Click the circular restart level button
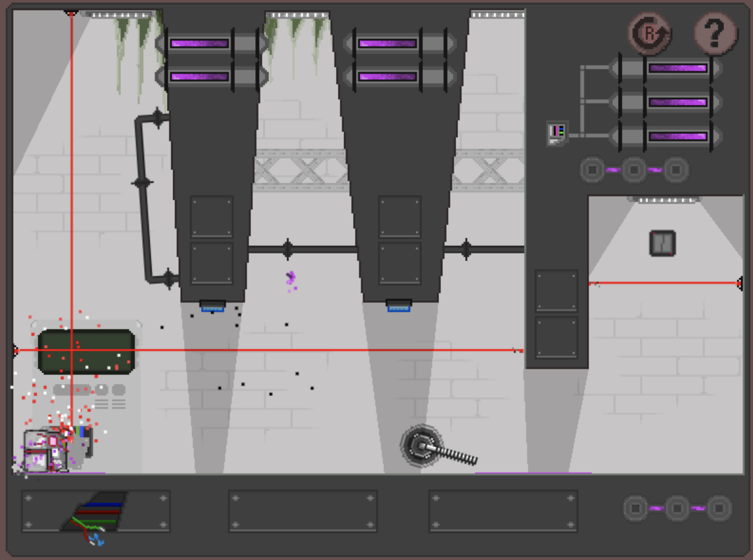The width and height of the screenshot is (753, 560). [650, 33]
